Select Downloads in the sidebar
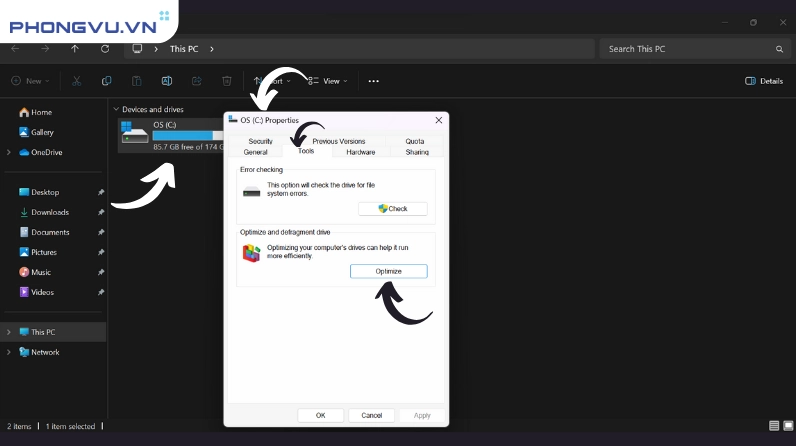The image size is (796, 446). click(x=49, y=212)
